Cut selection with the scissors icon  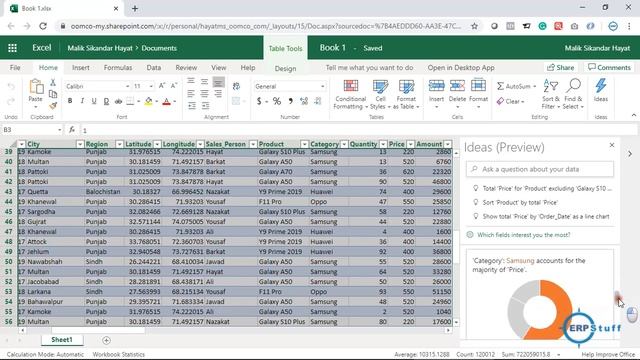click(53, 82)
